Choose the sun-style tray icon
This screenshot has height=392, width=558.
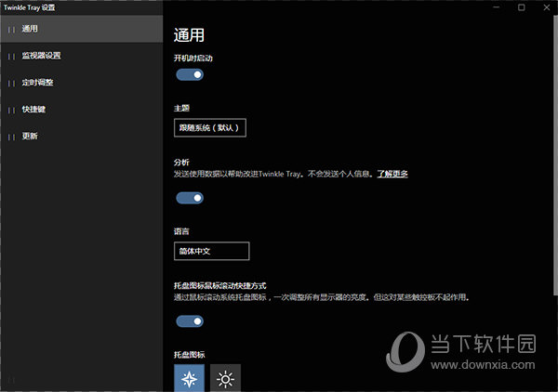pyautogui.click(x=225, y=379)
